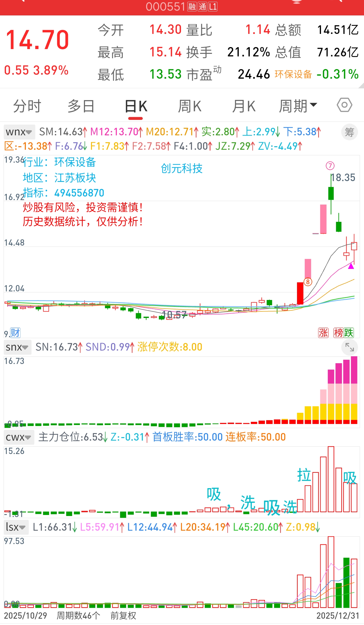The width and height of the screenshot is (364, 625).
Task: Tap the 首板胜率:50.00 value
Action: 187,437
